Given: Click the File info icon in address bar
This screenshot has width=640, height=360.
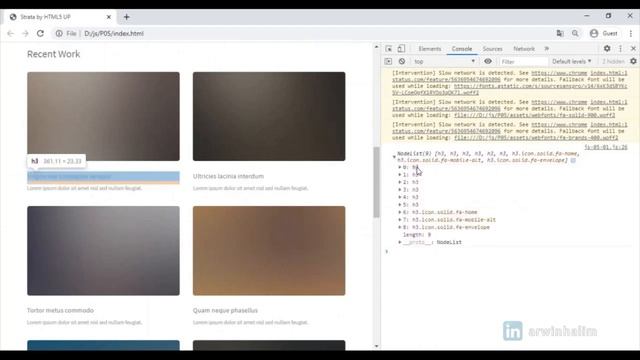Looking at the screenshot, I should coord(59,33).
